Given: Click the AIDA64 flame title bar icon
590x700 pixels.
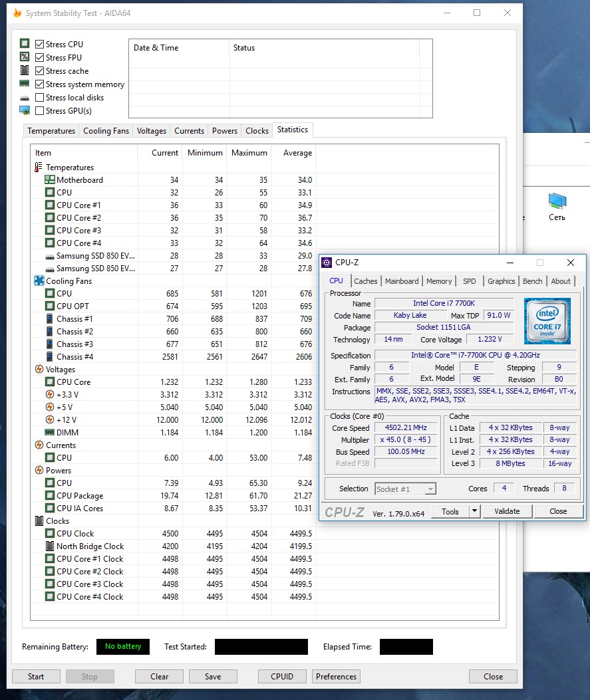Looking at the screenshot, I should [17, 13].
